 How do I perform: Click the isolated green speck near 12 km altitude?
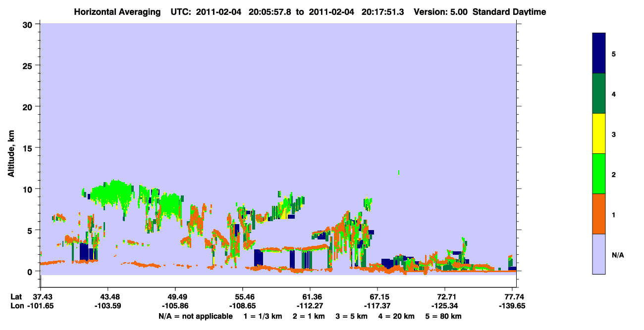398,172
